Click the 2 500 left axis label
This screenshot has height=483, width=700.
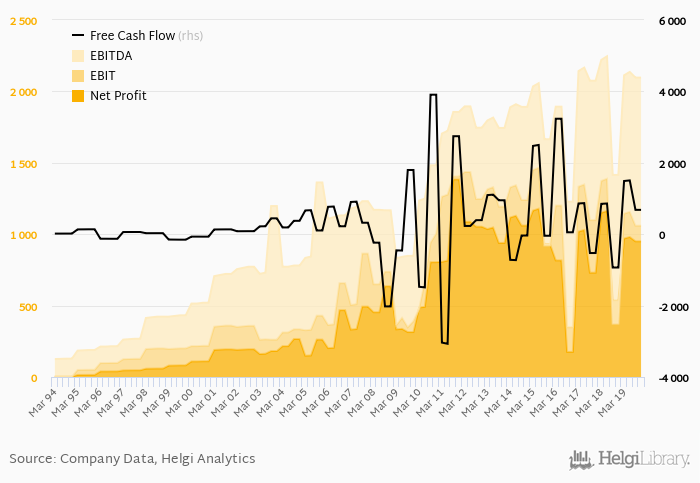[23, 21]
